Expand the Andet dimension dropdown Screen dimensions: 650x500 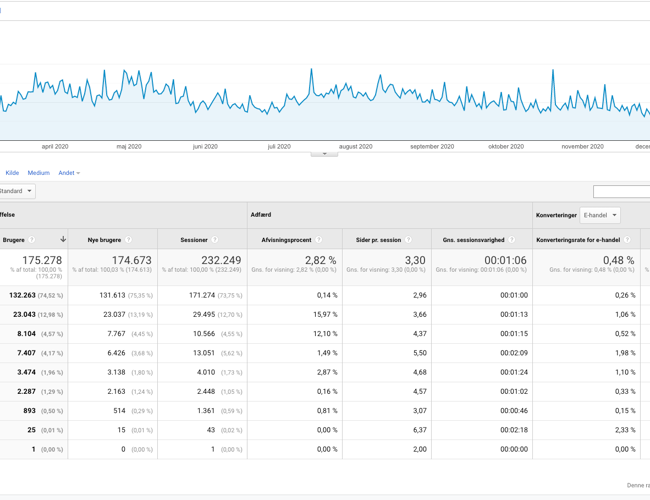[x=69, y=173]
